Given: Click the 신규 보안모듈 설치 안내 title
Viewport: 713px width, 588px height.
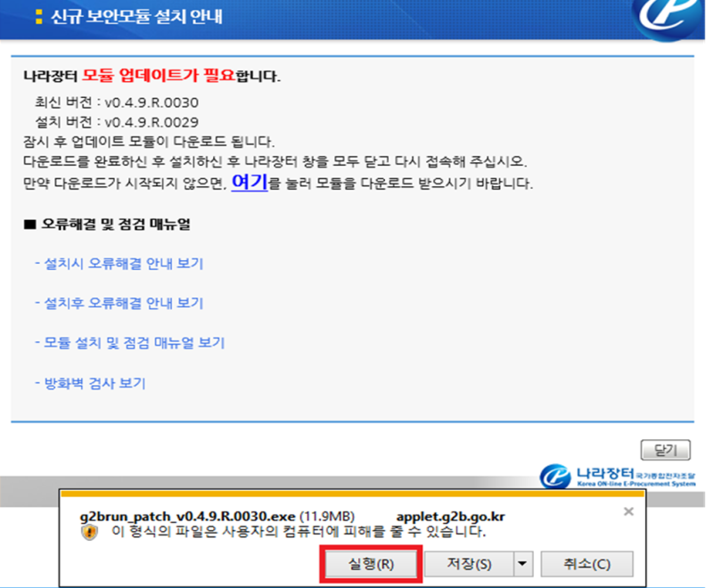Looking at the screenshot, I should (x=136, y=16).
